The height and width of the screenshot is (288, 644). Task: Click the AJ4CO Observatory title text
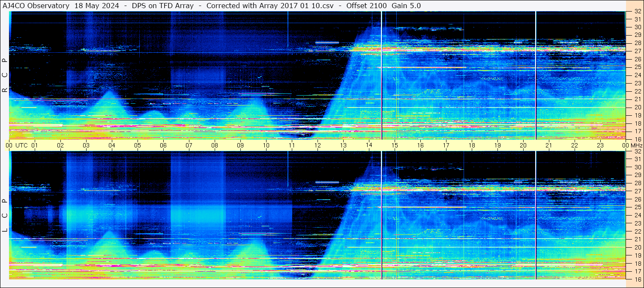(x=36, y=6)
